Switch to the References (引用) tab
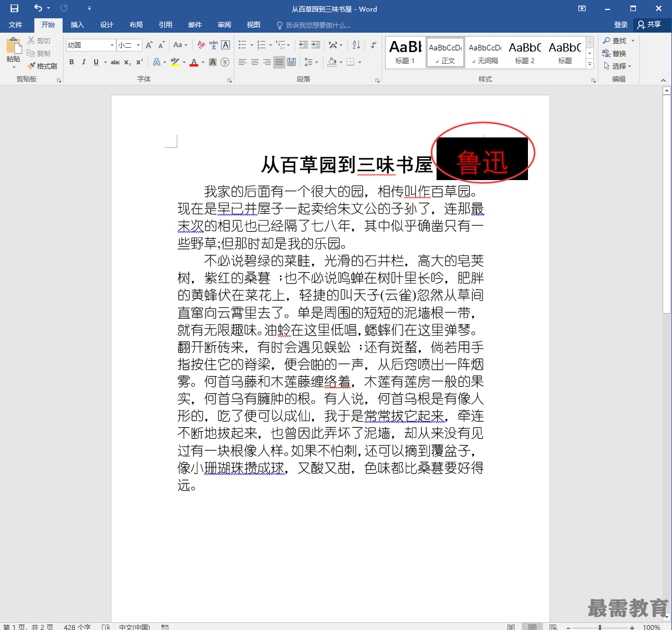Screen dimensions: 672x630 point(166,24)
